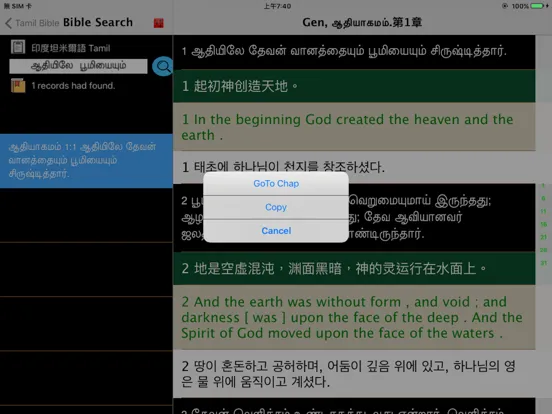
Task: Choose GoTo Chap in the popup
Action: pyautogui.click(x=276, y=183)
